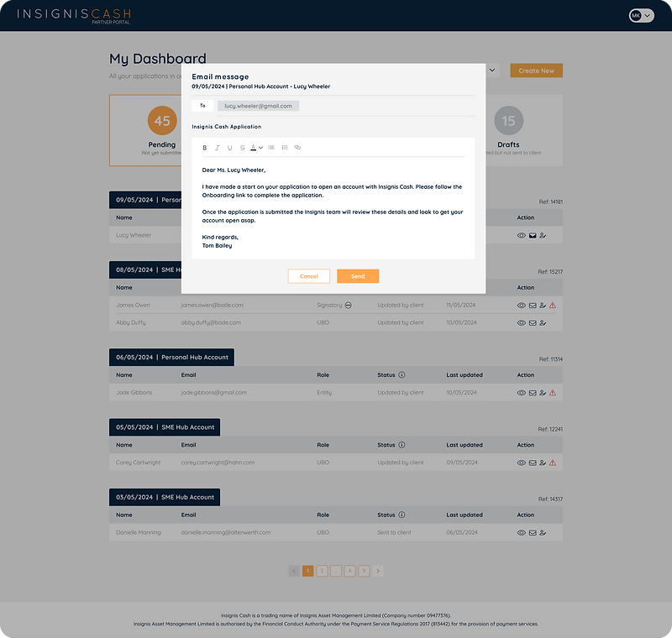Click the lucy.wheeler@gmail.com recipient field
Image resolution: width=672 pixels, height=638 pixels.
(258, 106)
